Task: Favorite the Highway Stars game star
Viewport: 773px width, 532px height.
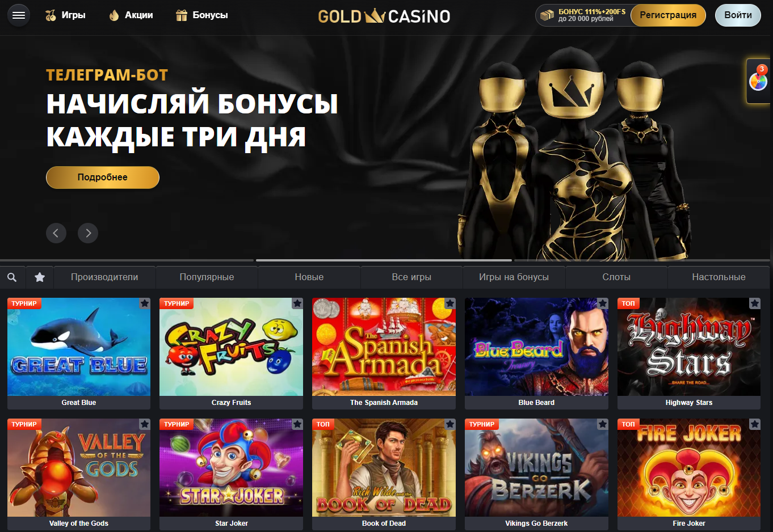Action: tap(755, 303)
